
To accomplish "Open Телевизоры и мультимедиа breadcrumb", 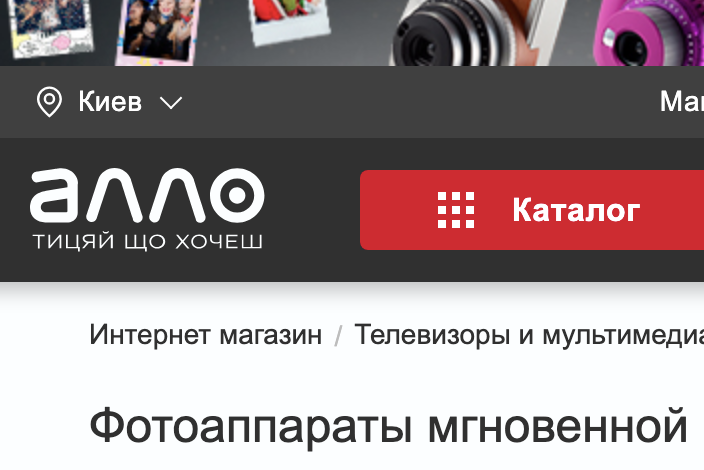I will (529, 335).
